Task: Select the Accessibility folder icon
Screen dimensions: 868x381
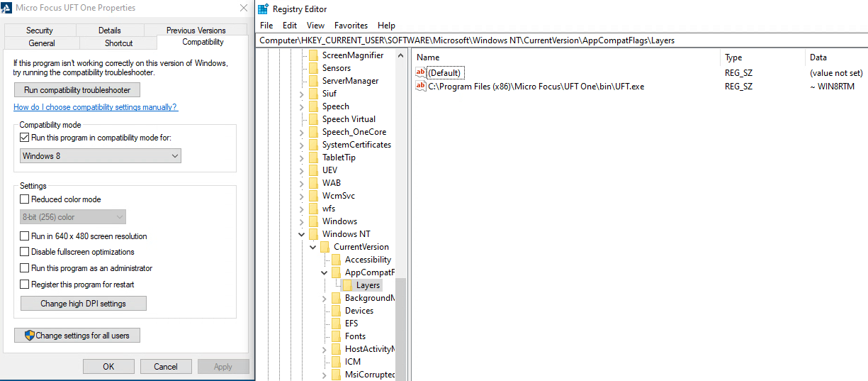Action: click(336, 260)
